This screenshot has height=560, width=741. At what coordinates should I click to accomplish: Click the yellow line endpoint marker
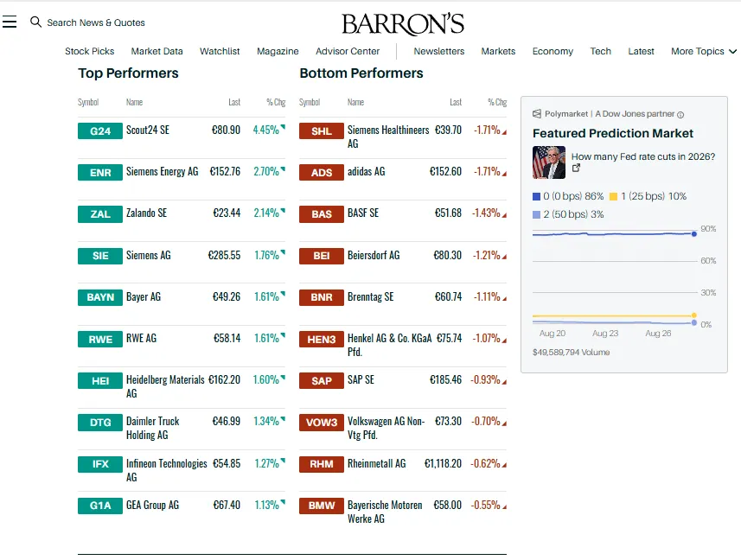click(x=693, y=315)
